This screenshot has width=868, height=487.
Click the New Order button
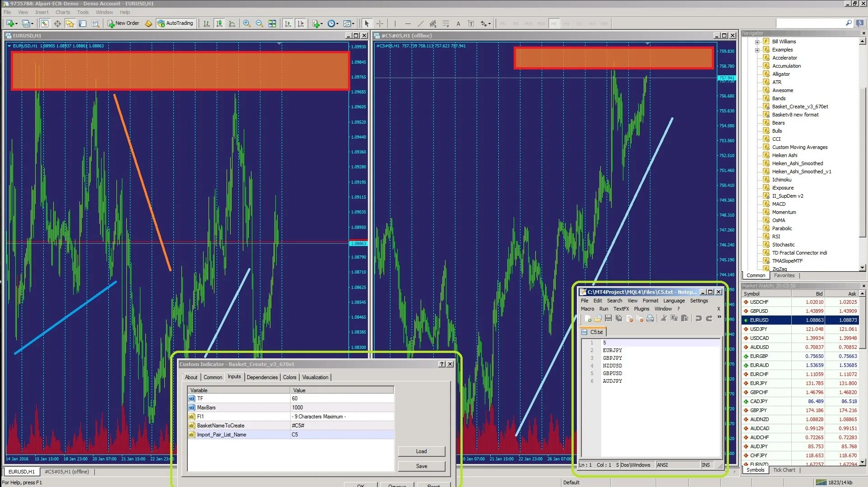pos(123,23)
